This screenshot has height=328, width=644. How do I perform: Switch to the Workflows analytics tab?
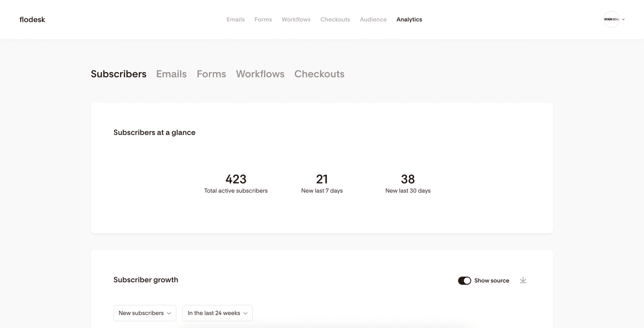(260, 74)
